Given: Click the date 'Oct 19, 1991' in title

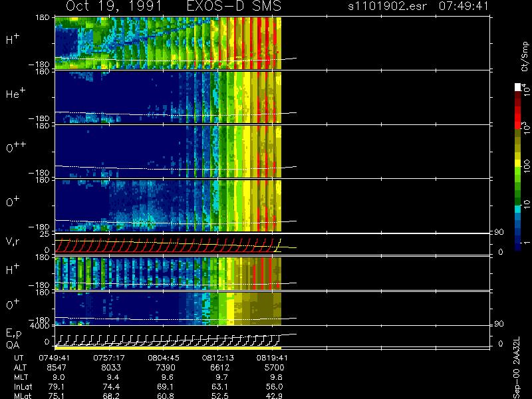Looking at the screenshot, I should pos(114,6).
